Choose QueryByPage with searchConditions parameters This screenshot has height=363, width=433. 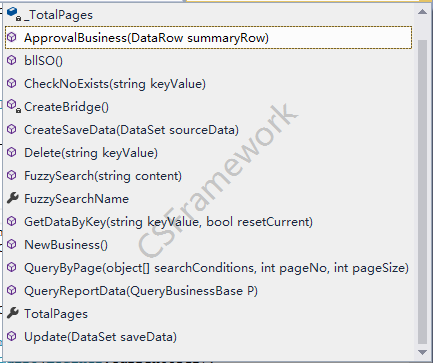[209, 267]
